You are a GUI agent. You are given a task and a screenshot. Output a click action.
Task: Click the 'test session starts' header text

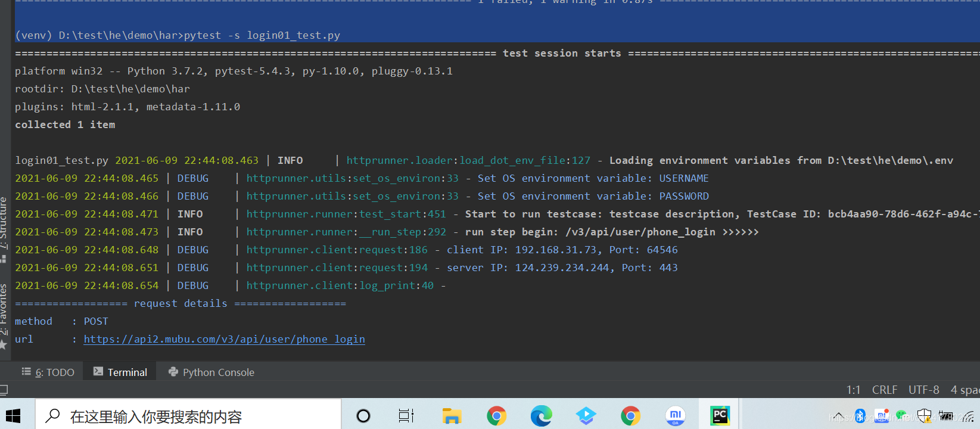click(x=562, y=53)
